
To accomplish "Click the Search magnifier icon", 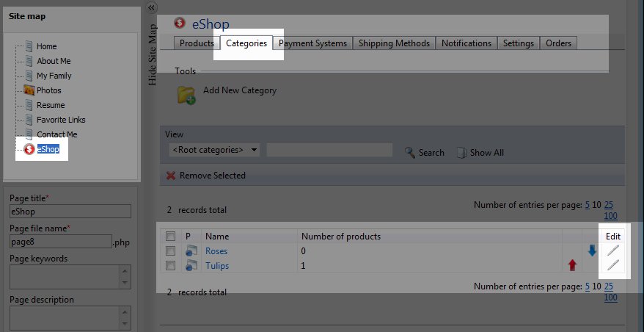I will [x=411, y=153].
